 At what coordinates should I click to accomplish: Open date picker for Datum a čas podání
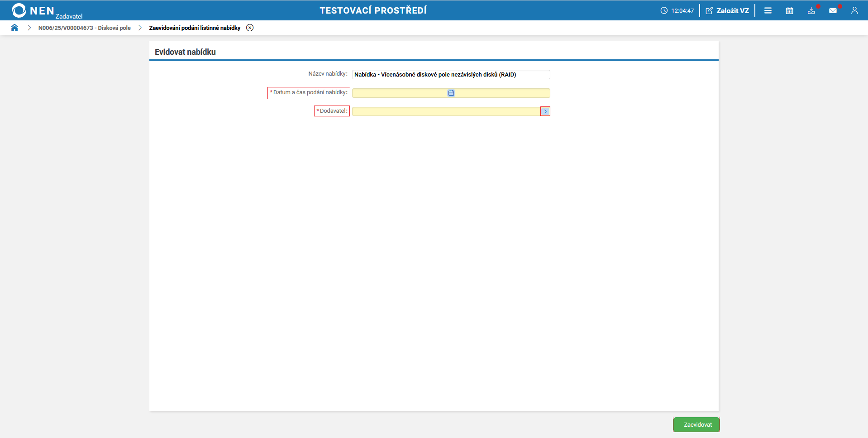451,93
